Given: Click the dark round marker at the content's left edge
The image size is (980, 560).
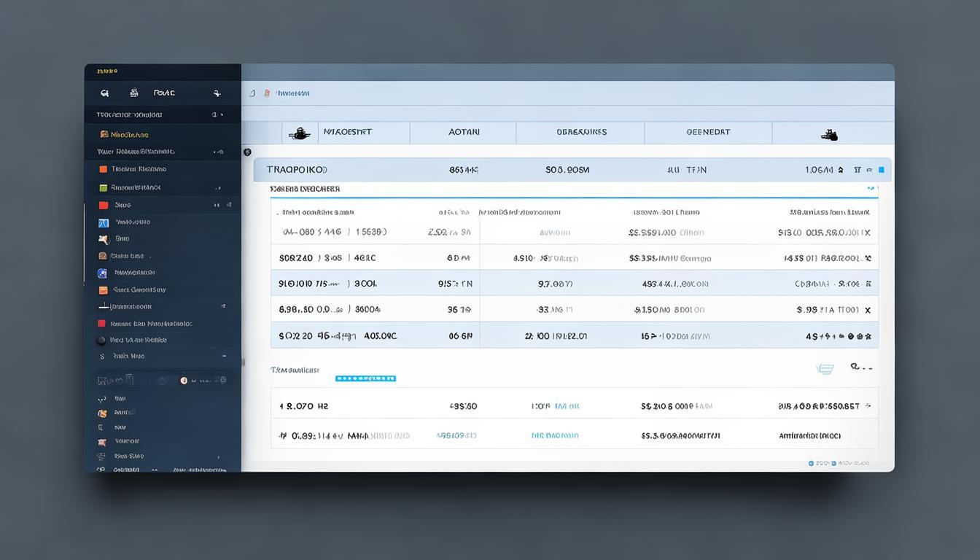Looking at the screenshot, I should click(247, 152).
